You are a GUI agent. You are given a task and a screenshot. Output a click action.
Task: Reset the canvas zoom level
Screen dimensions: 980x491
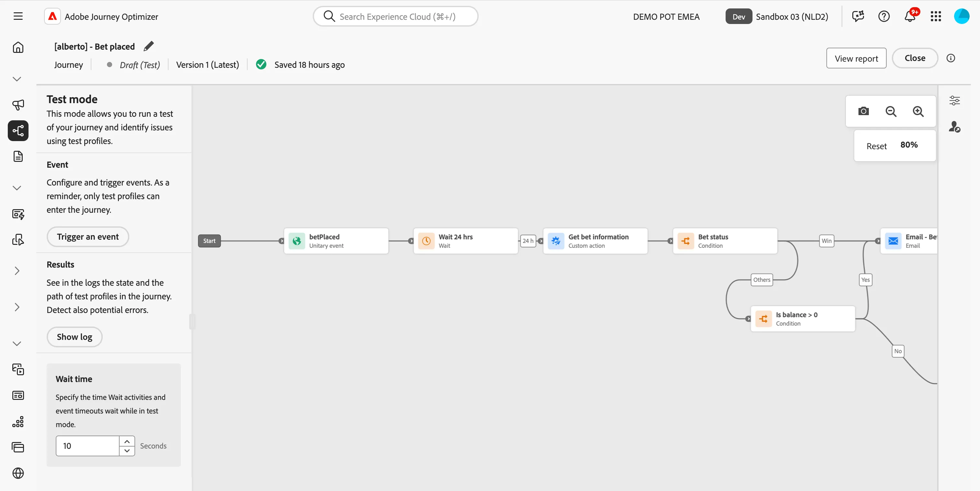[x=877, y=146]
